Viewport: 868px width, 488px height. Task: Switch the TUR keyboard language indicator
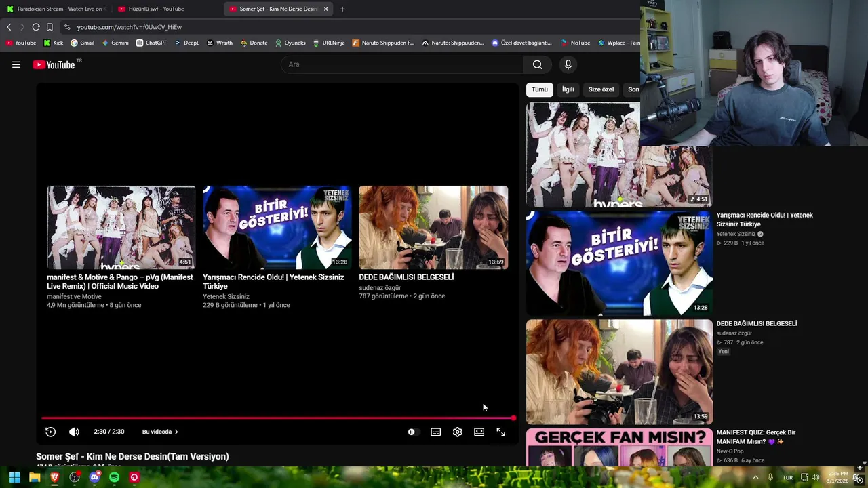pos(787,477)
